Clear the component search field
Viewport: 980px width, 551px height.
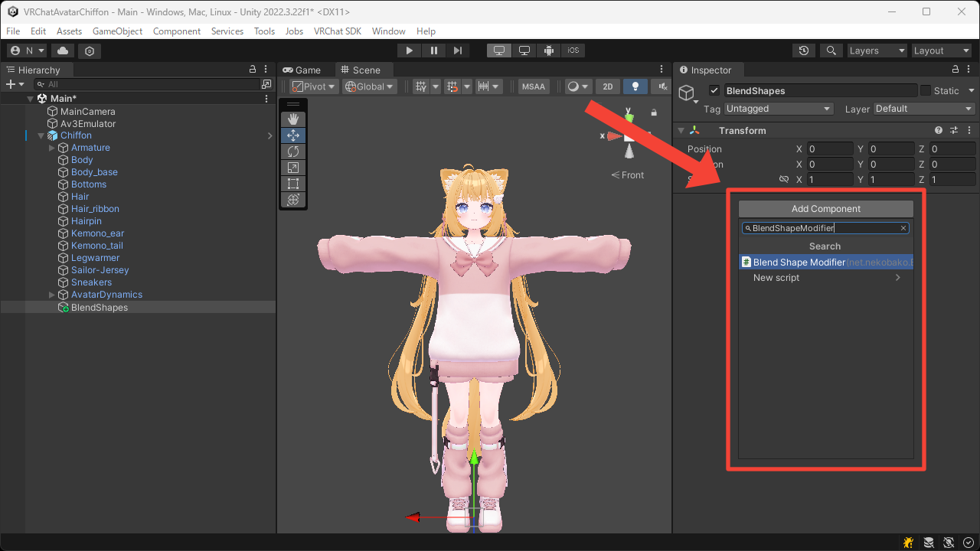coord(903,228)
